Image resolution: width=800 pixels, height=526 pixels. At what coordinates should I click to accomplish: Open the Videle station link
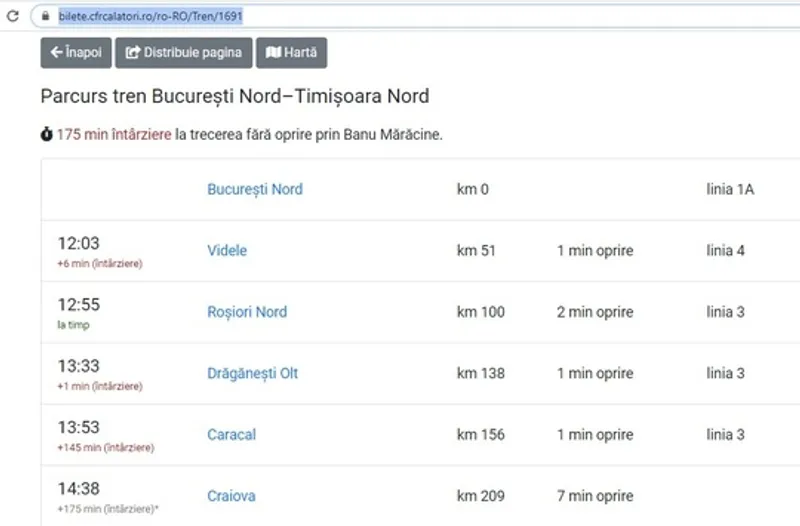coord(227,250)
